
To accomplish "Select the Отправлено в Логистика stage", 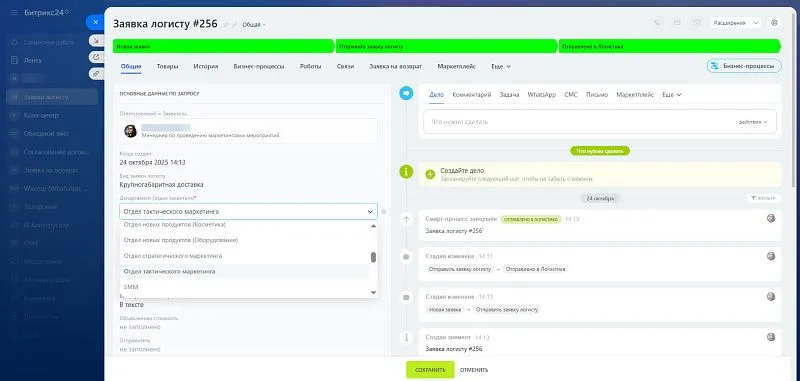I will tap(670, 46).
